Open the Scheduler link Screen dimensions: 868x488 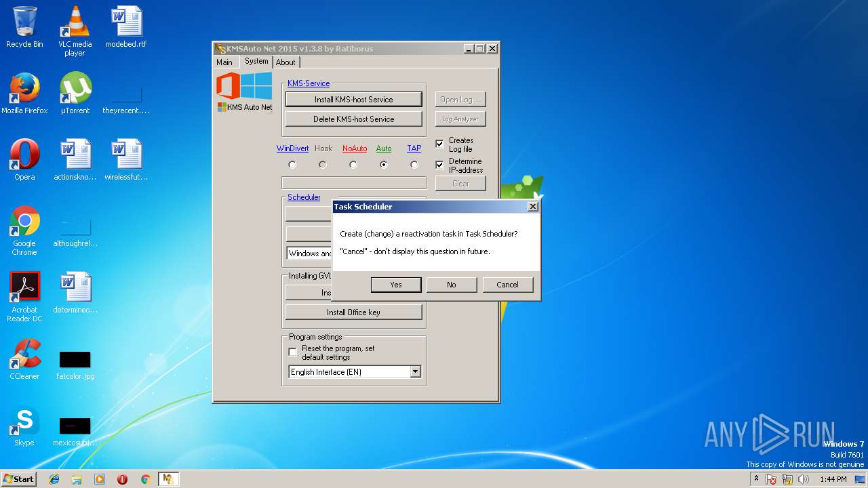(x=304, y=197)
